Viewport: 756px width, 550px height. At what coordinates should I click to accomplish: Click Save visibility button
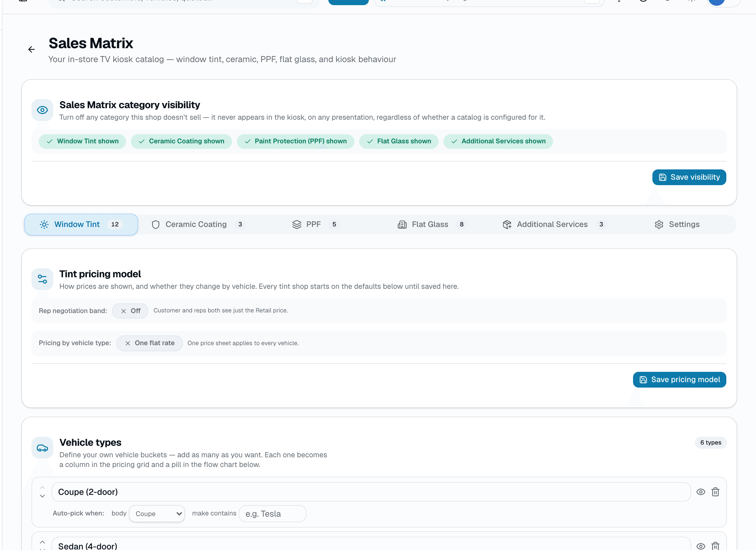[689, 178]
